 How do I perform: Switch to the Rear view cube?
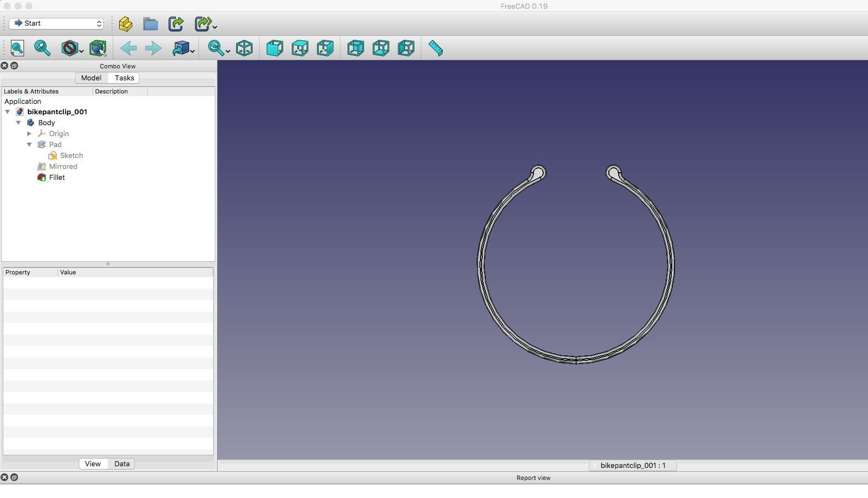pos(356,48)
